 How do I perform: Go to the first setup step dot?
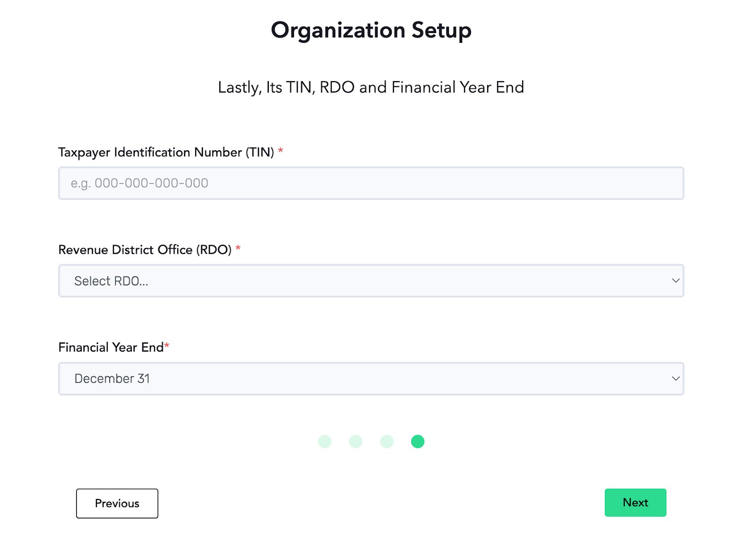tap(325, 441)
